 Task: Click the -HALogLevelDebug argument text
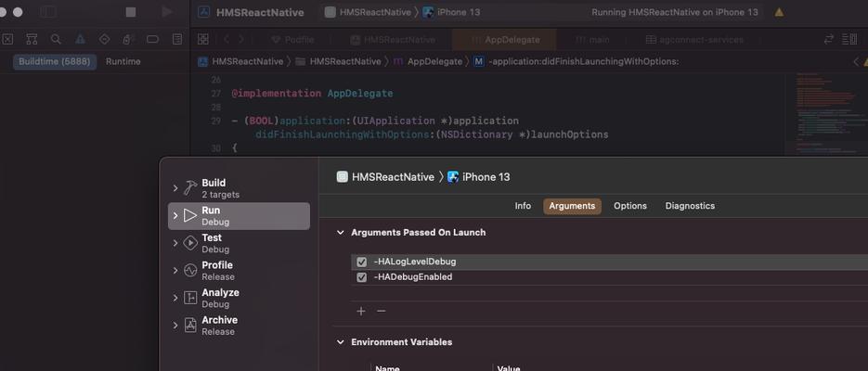coord(415,262)
